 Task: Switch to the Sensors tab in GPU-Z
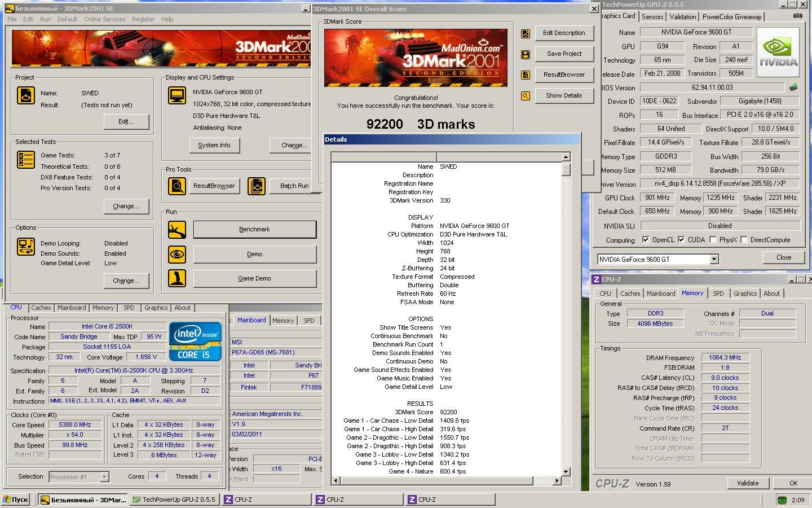[652, 17]
